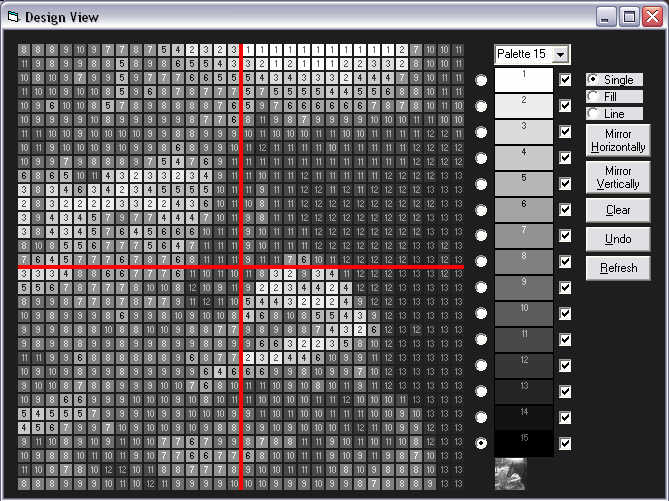Uncheck the checkbox beside color 5
669x501 pixels.
565,184
